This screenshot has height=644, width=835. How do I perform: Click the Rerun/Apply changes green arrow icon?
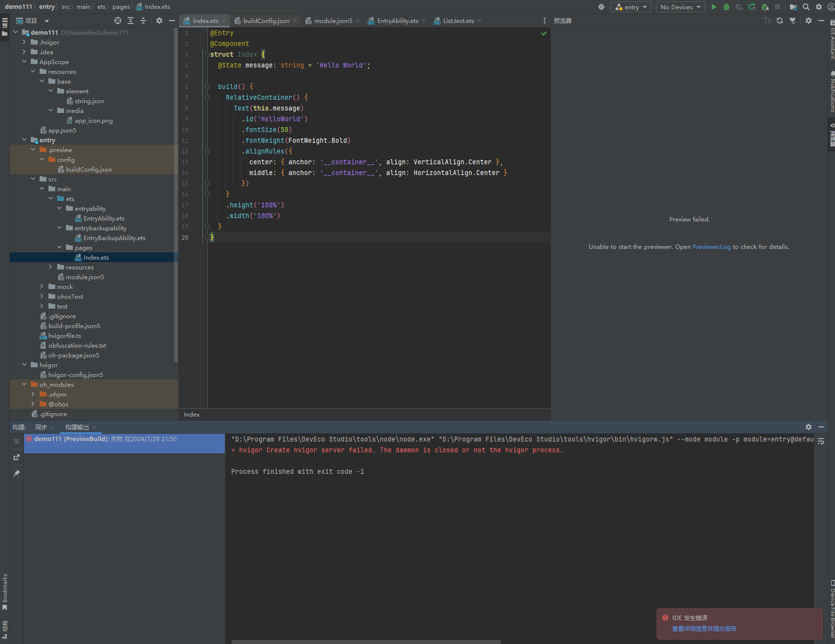752,7
